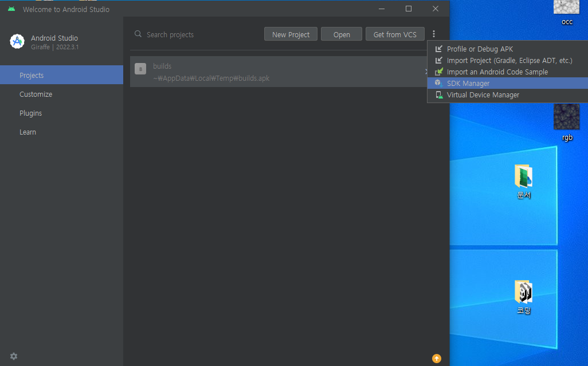Viewport: 588px width, 366px height.
Task: Click the Android icon in title bar
Action: tap(11, 9)
